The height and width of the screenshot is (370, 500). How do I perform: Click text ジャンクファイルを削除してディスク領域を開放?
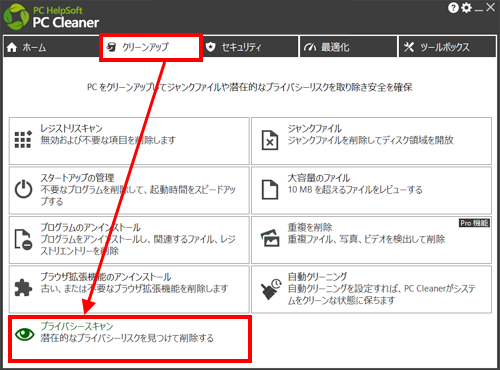point(371,140)
